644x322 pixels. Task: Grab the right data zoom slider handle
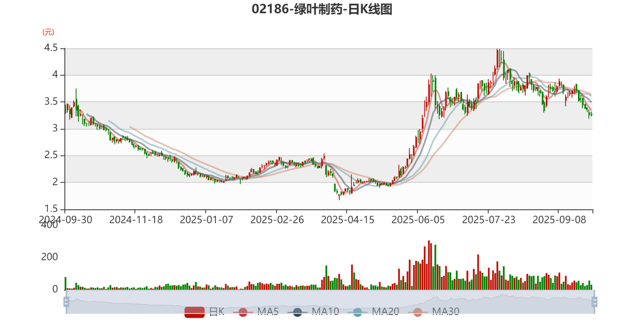coord(594,302)
